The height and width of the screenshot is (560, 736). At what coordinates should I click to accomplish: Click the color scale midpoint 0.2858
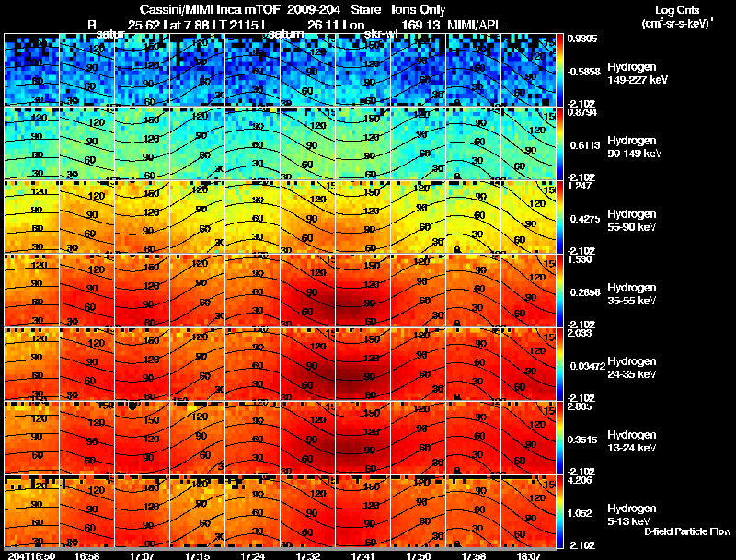(x=585, y=292)
